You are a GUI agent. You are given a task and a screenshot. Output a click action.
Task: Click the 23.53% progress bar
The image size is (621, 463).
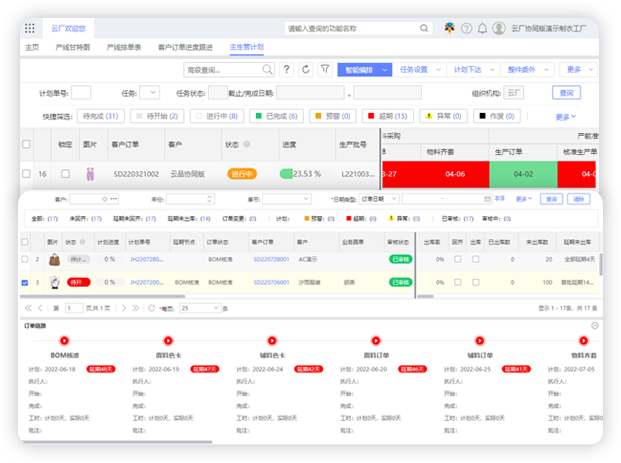click(301, 173)
